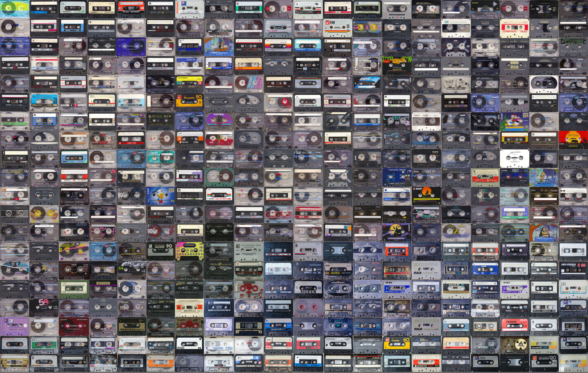The height and width of the screenshot is (373, 588).
Task: Pick the Ferro Dynamic S 90 cassette
Action: [x=73, y=363]
